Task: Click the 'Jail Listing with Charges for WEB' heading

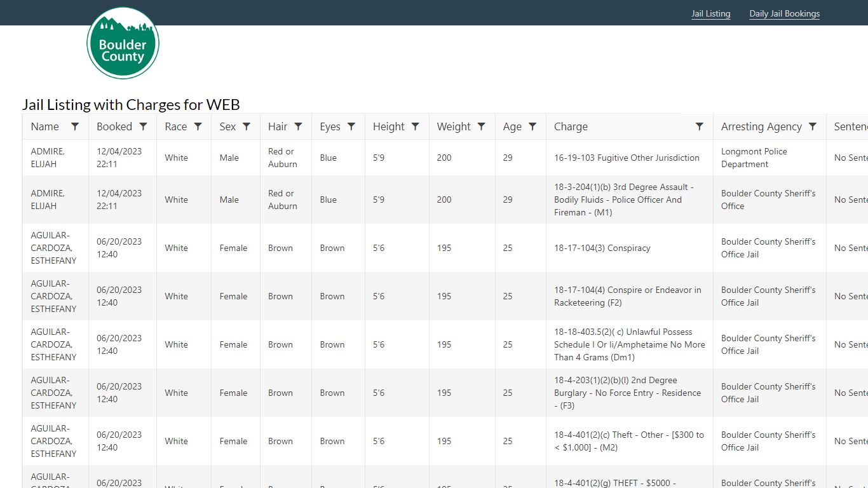Action: pyautogui.click(x=131, y=104)
